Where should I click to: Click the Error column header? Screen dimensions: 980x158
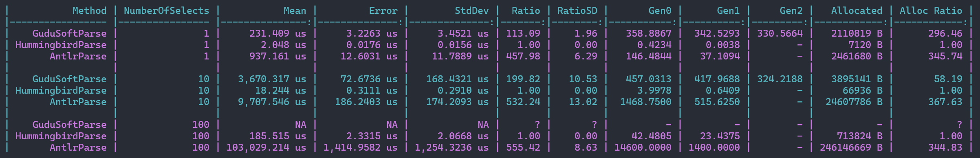pyautogui.click(x=383, y=11)
